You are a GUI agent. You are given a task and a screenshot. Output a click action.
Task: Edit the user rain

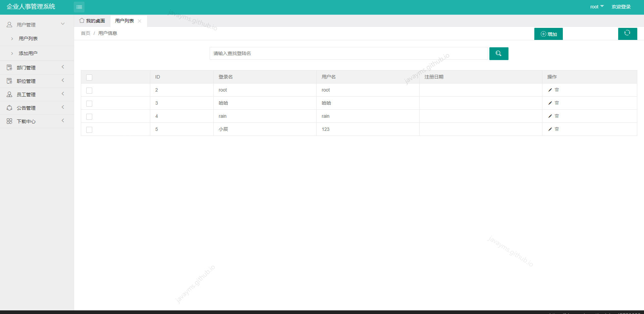(550, 116)
